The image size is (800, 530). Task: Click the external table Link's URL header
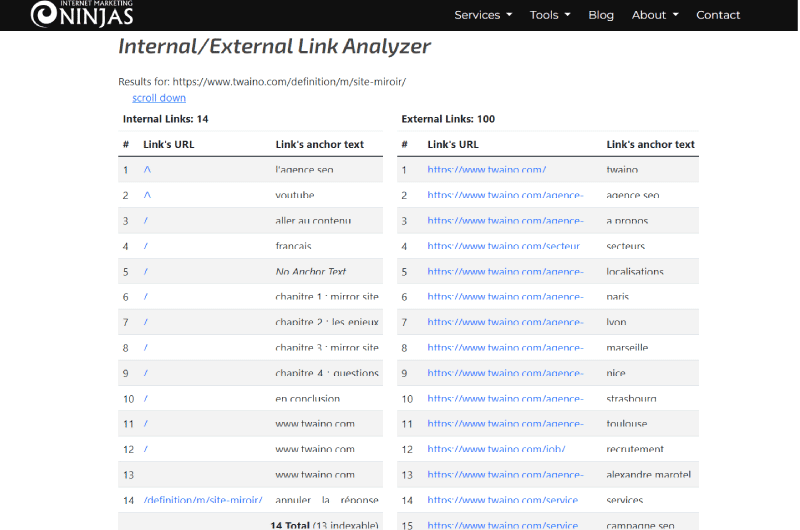pos(453,144)
